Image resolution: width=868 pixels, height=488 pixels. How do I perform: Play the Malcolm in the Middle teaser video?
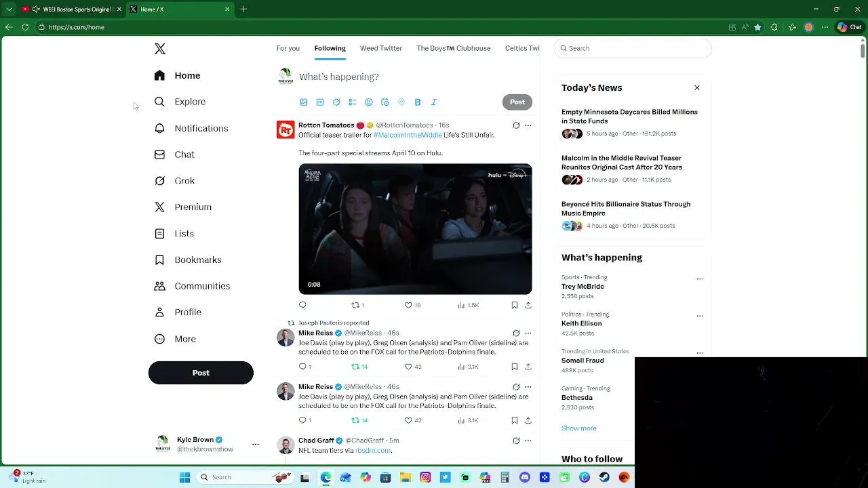click(416, 229)
